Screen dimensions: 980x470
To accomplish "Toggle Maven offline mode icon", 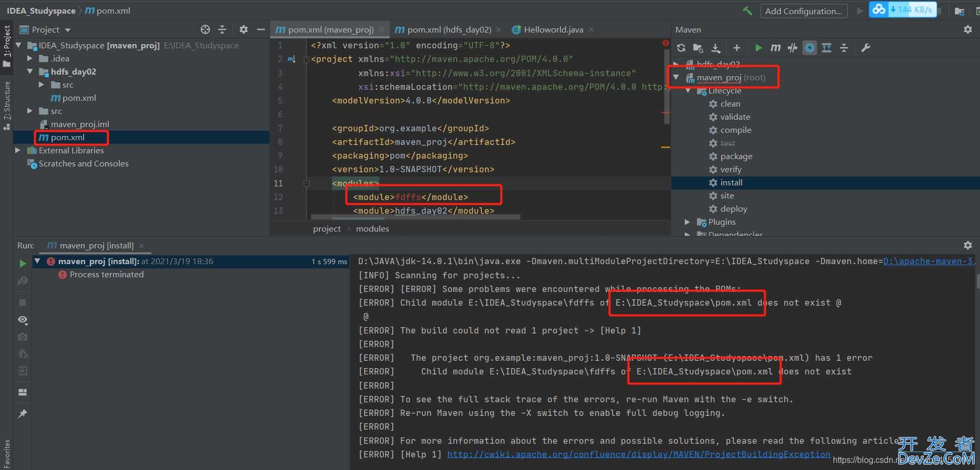I will pyautogui.click(x=793, y=48).
